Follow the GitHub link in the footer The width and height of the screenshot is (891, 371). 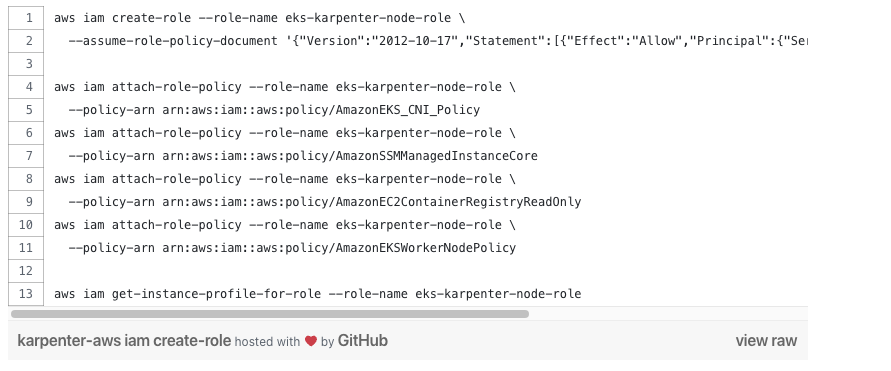[363, 341]
